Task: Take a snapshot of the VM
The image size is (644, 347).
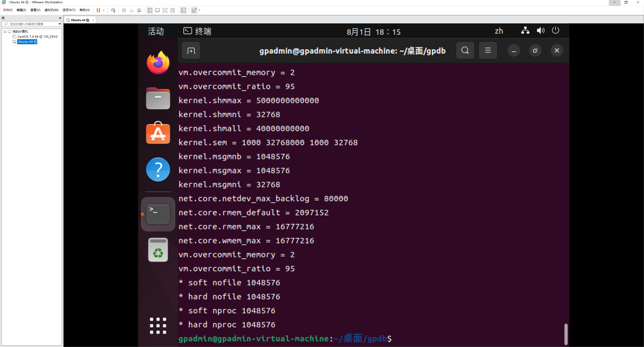Action: [x=124, y=10]
